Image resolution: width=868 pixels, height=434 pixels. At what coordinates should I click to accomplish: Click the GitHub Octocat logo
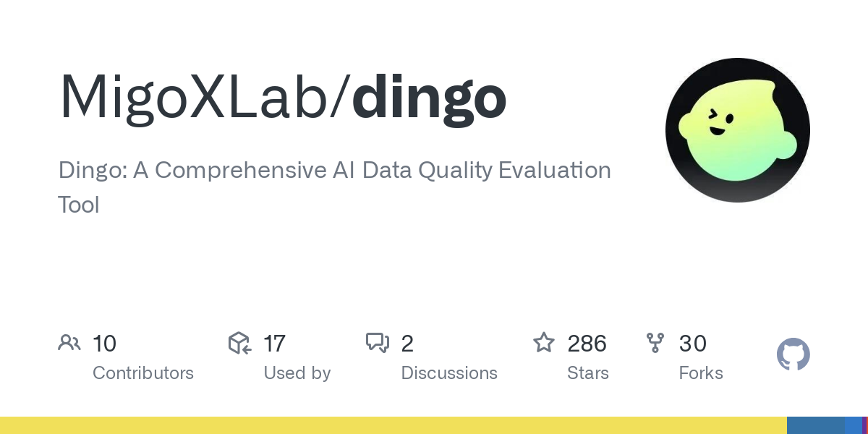coord(793,355)
